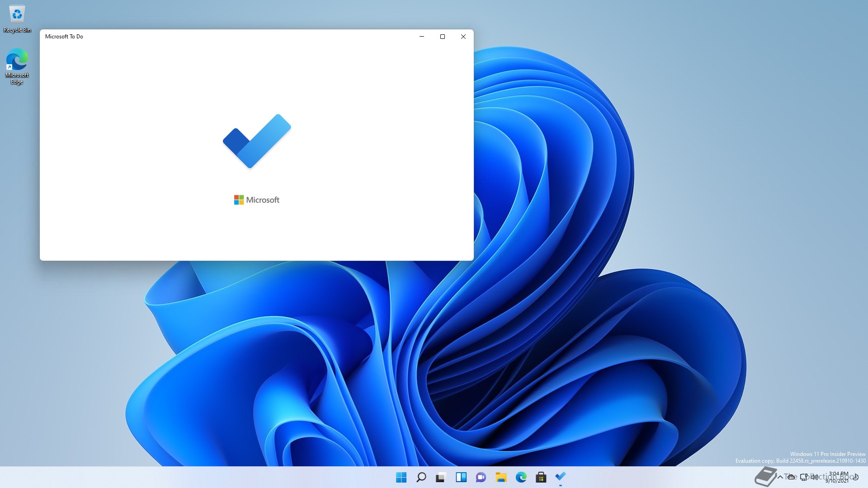
Task: Click the Microsoft To Do title bar text
Action: point(64,37)
